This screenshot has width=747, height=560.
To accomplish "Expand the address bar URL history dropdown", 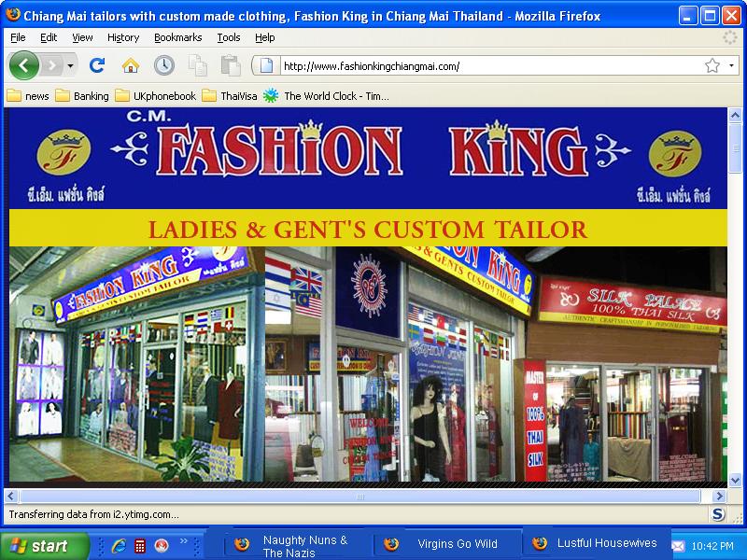I will tap(731, 65).
